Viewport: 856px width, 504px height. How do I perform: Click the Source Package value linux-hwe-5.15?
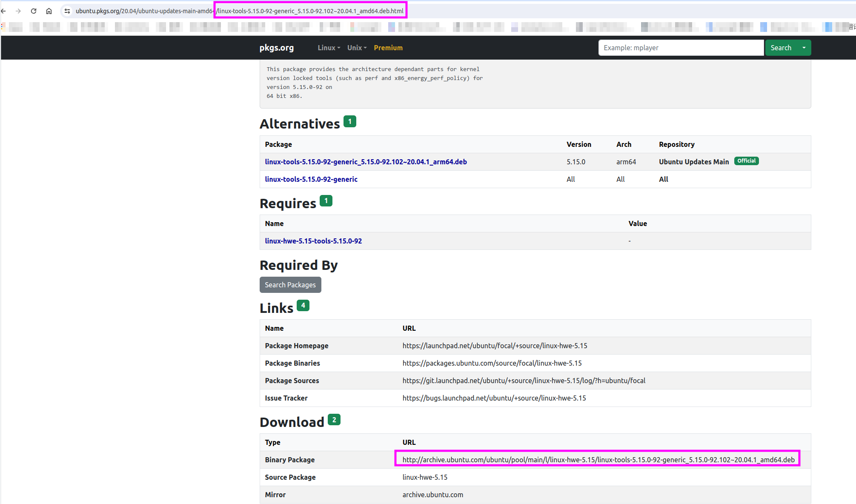point(425,477)
